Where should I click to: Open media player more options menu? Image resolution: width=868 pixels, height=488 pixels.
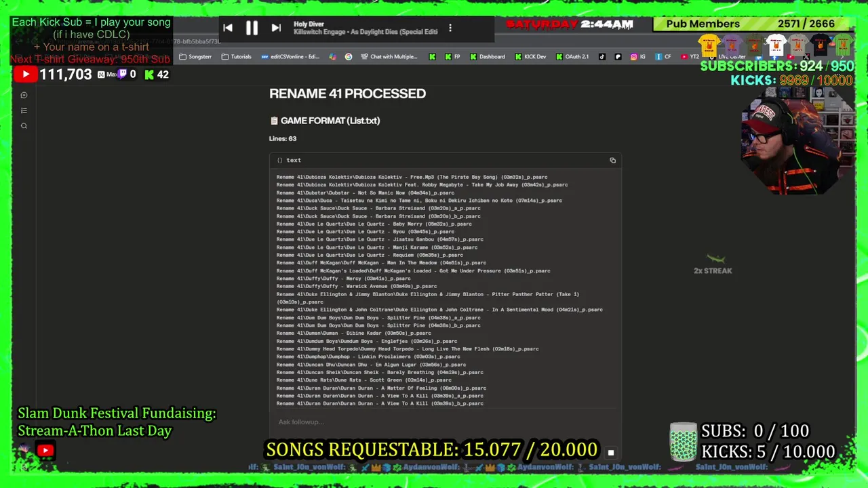pyautogui.click(x=450, y=28)
